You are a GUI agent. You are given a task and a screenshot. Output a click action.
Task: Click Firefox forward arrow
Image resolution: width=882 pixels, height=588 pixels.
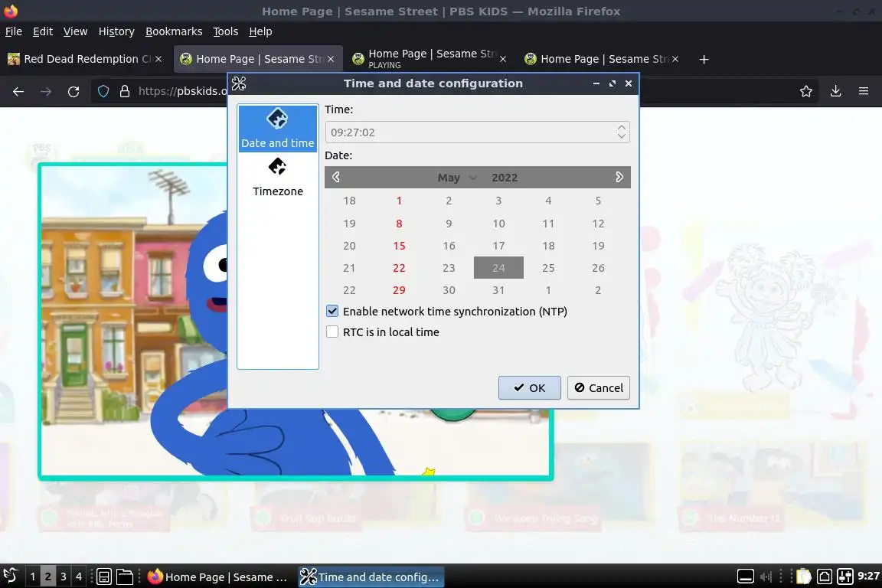point(46,91)
